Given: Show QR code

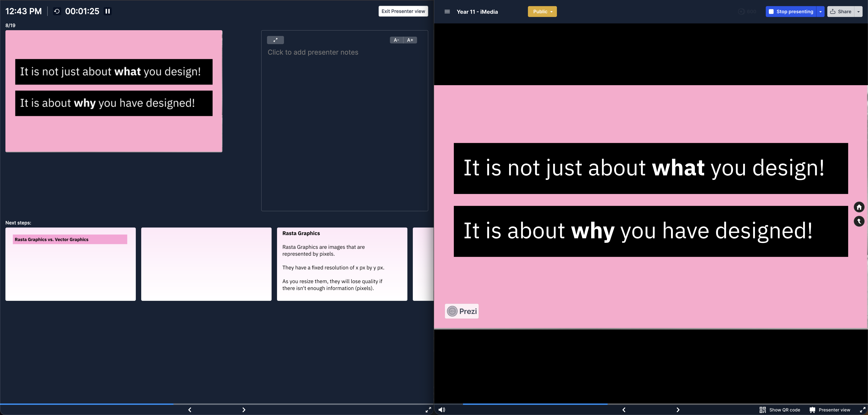Looking at the screenshot, I should 780,410.
